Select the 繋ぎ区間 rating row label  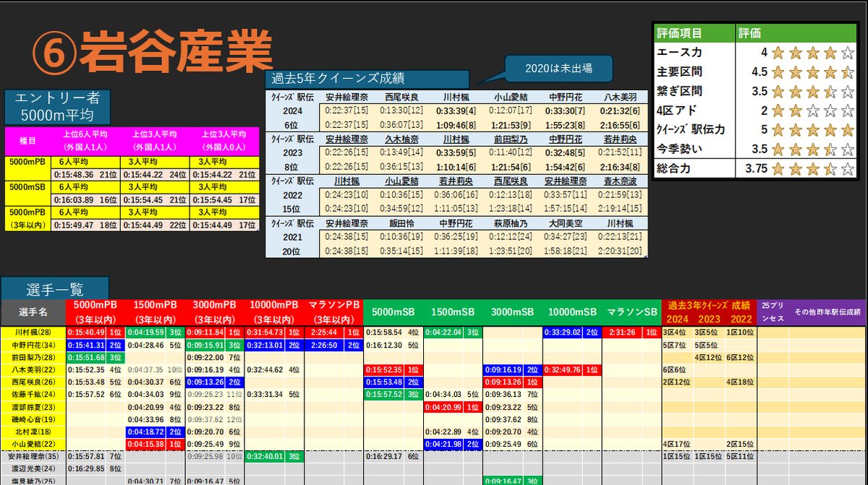point(680,91)
